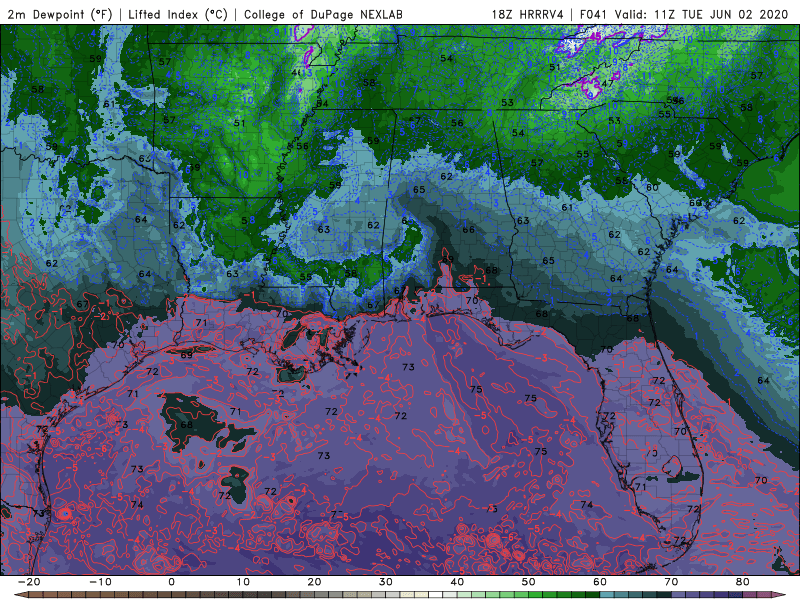The width and height of the screenshot is (800, 600).
Task: Click the black '47' dewpoint value on map
Action: (x=607, y=84)
